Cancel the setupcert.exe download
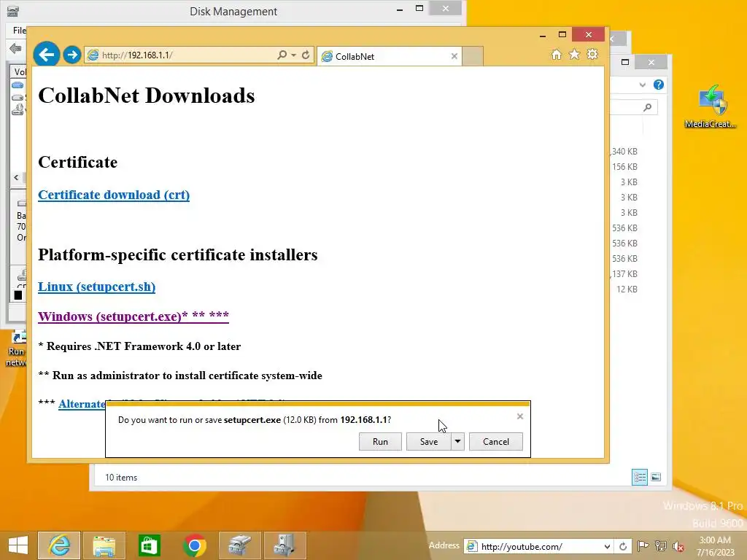Screen dimensions: 747x560 (x=496, y=441)
